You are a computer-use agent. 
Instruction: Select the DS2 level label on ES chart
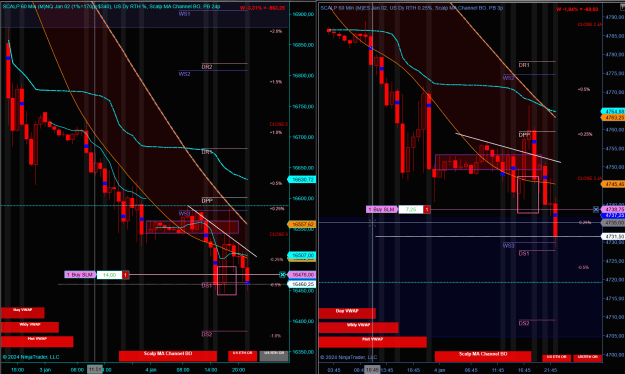[524, 323]
